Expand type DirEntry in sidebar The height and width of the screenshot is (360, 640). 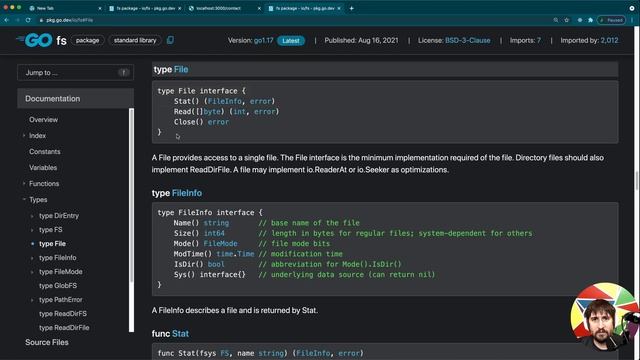(x=32, y=216)
